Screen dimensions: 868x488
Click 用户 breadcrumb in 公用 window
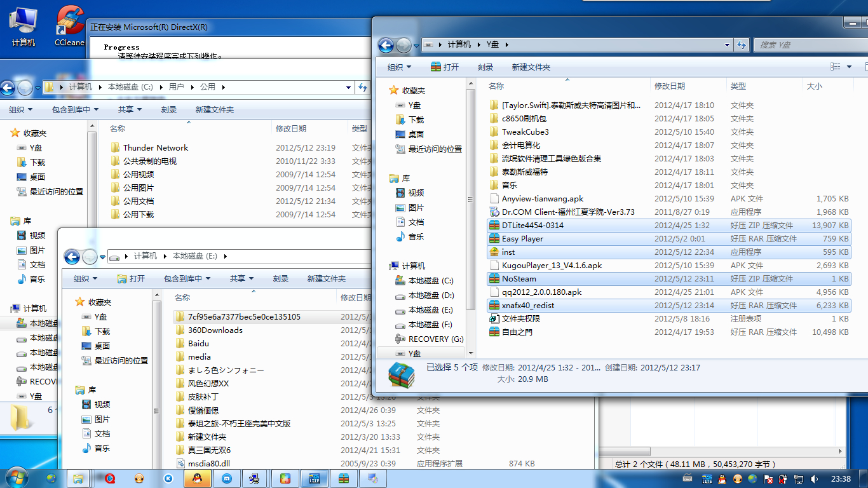tap(176, 86)
